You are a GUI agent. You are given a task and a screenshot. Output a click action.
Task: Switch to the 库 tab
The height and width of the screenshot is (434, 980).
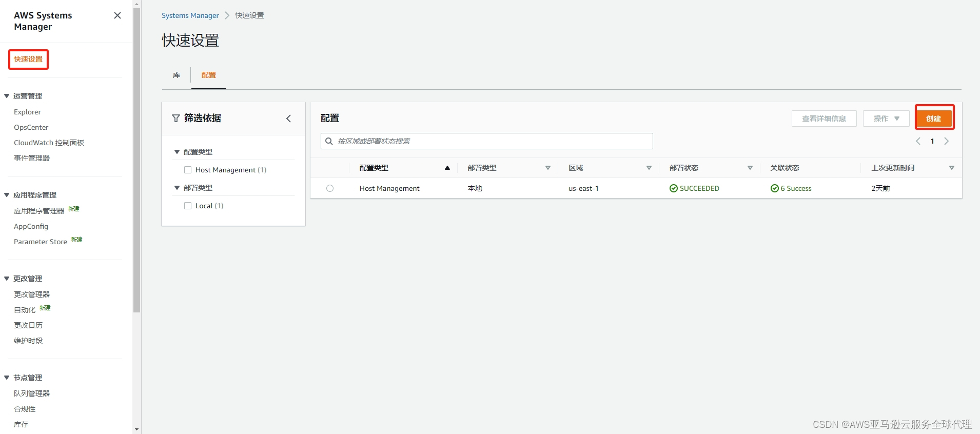click(177, 75)
